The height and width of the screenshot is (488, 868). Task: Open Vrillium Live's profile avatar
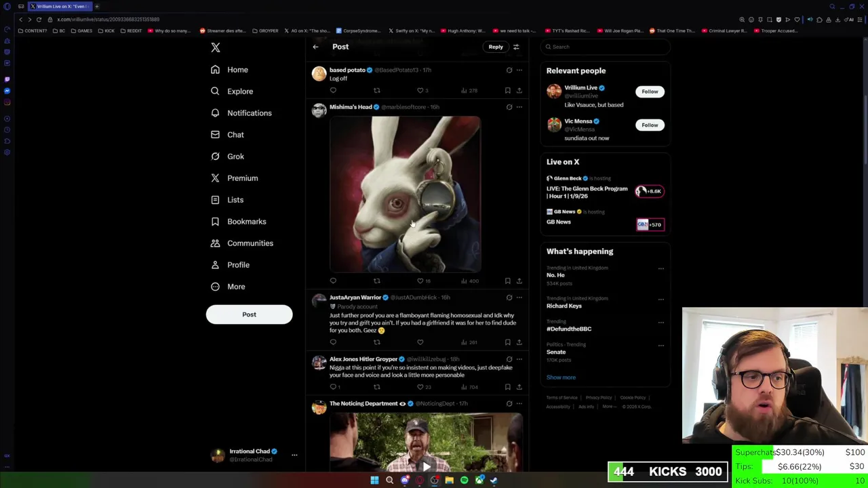tap(554, 91)
